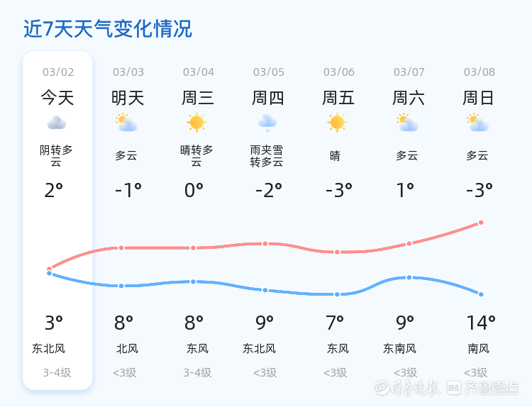Select the 周日 day label
Image resolution: width=532 pixels, height=407 pixels.
click(x=479, y=98)
